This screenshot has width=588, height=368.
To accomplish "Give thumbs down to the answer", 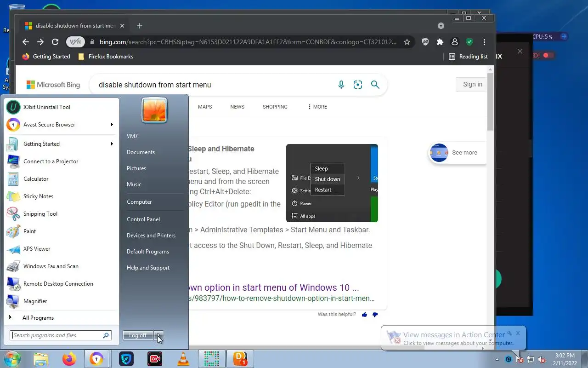I will pos(375,315).
